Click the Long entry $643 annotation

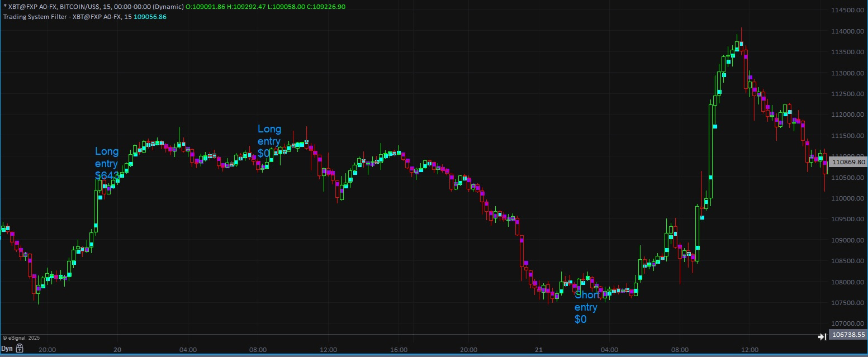click(x=107, y=164)
